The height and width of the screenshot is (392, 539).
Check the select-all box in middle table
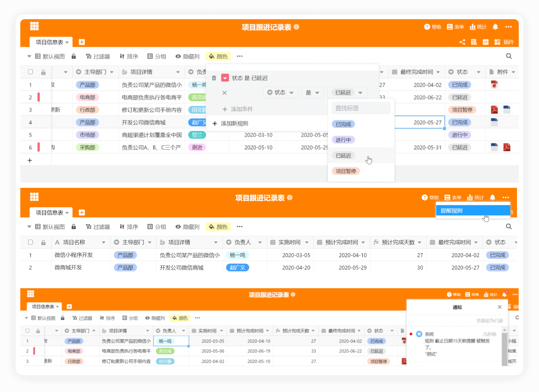(x=30, y=242)
